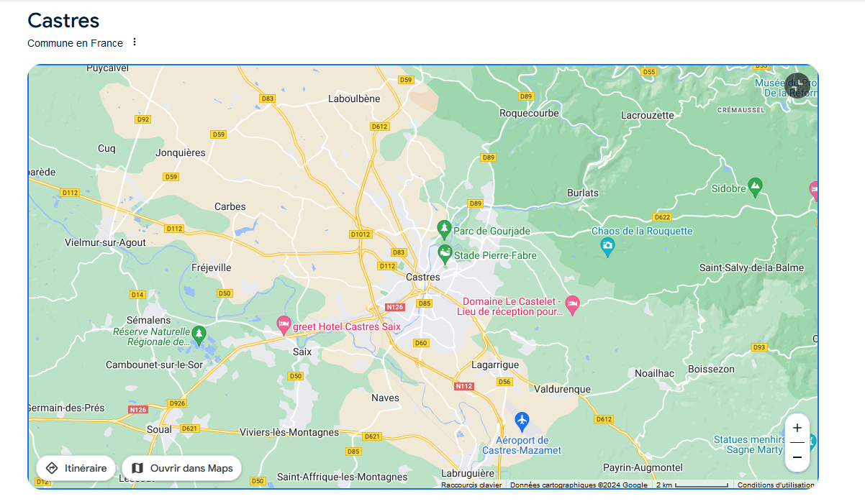Click the Boissezon town label
Screen dimensions: 865x504
[x=711, y=369]
